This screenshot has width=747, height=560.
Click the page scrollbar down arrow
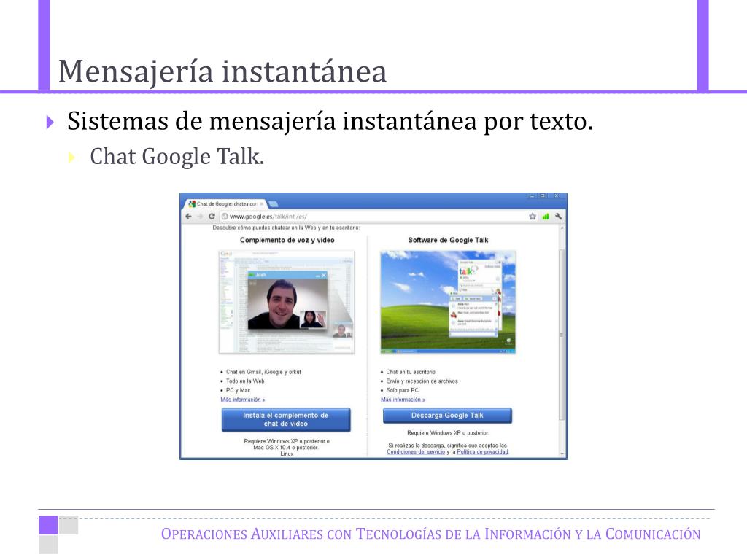pos(562,454)
